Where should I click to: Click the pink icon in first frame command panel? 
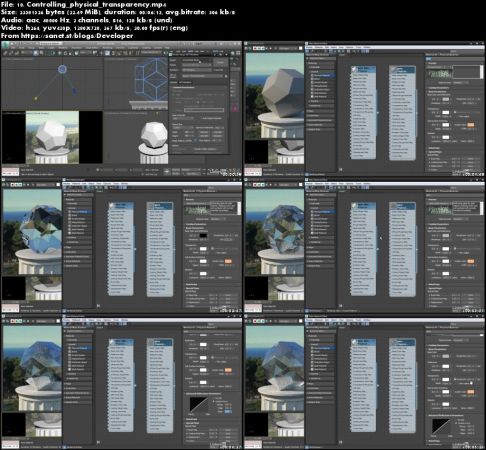click(235, 108)
